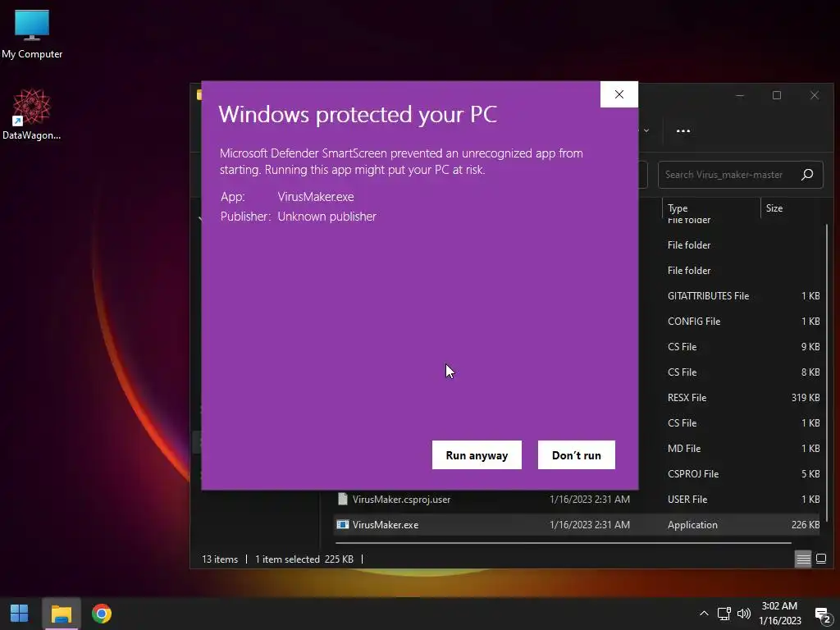Maximize the File Explorer window
840x630 pixels.
click(776, 95)
